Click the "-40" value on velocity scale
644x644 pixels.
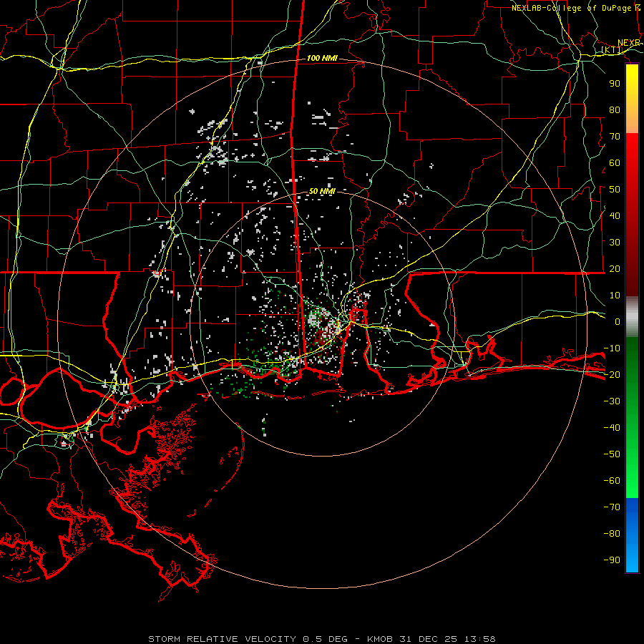(x=612, y=428)
